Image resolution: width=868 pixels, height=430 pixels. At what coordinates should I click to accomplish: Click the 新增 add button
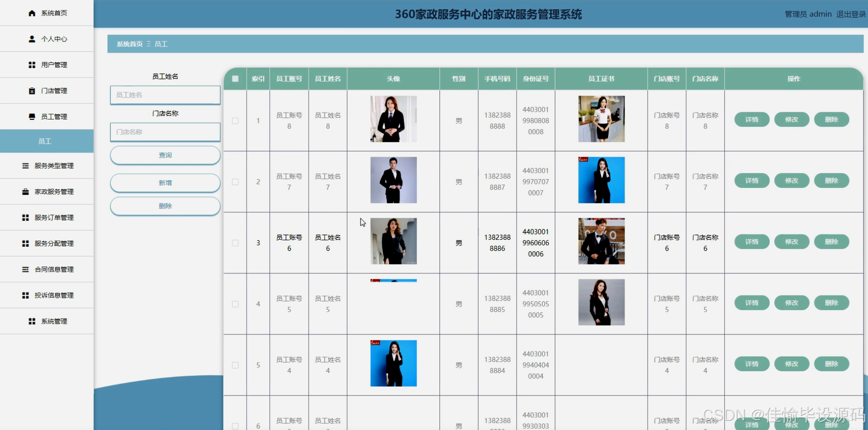[165, 183]
